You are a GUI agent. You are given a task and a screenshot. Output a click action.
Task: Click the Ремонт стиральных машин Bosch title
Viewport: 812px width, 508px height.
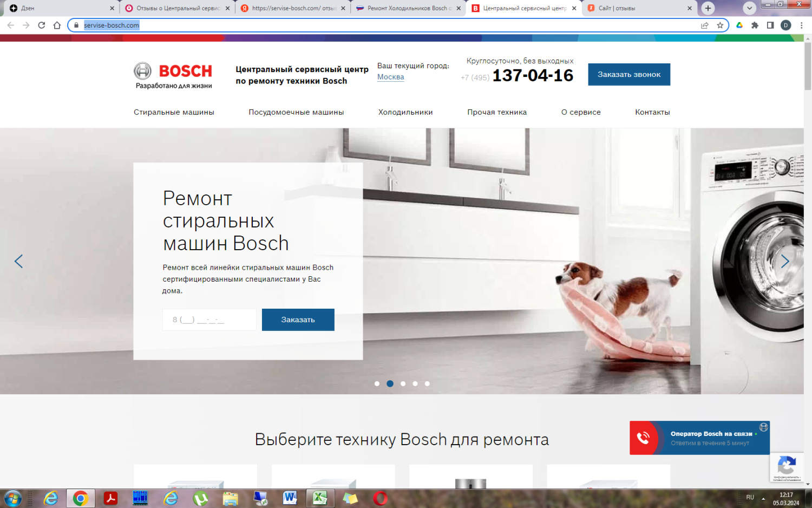click(x=226, y=221)
